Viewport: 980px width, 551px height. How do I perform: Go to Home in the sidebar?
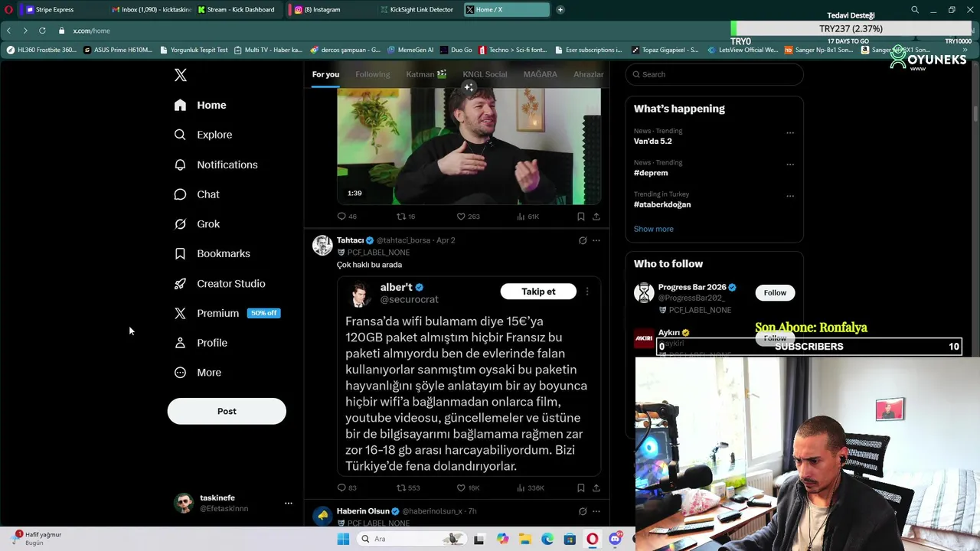tap(201, 105)
